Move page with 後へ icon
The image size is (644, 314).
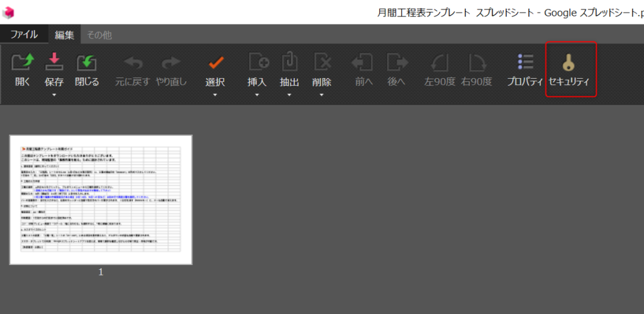(x=396, y=63)
